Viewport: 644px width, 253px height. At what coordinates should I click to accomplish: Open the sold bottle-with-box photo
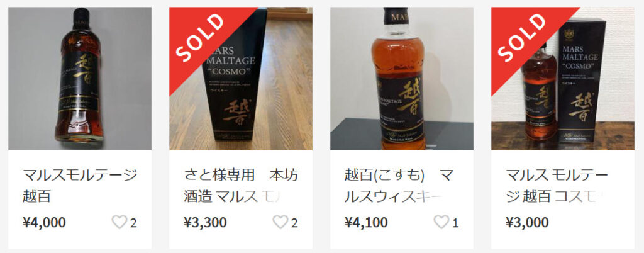coord(563,79)
